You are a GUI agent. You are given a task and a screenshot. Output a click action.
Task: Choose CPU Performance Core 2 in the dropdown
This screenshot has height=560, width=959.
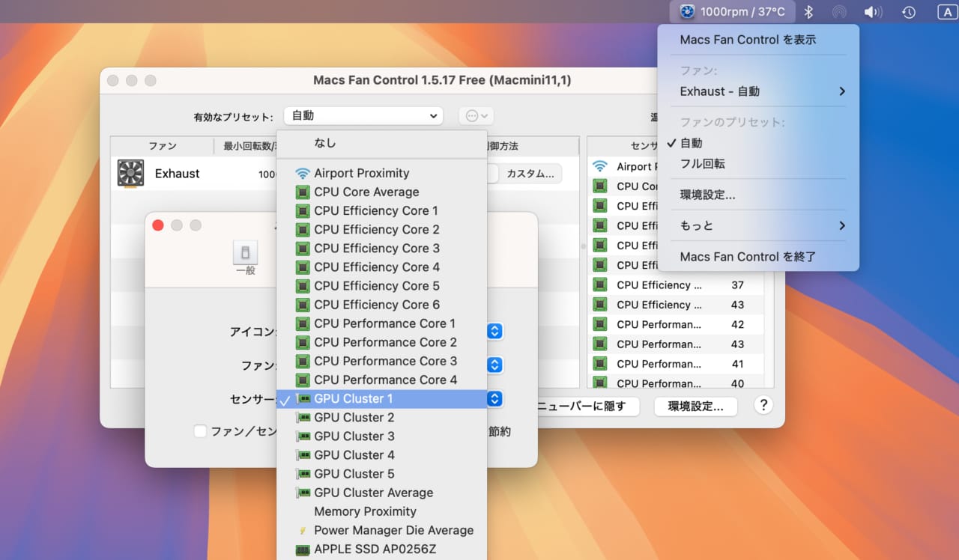click(381, 342)
